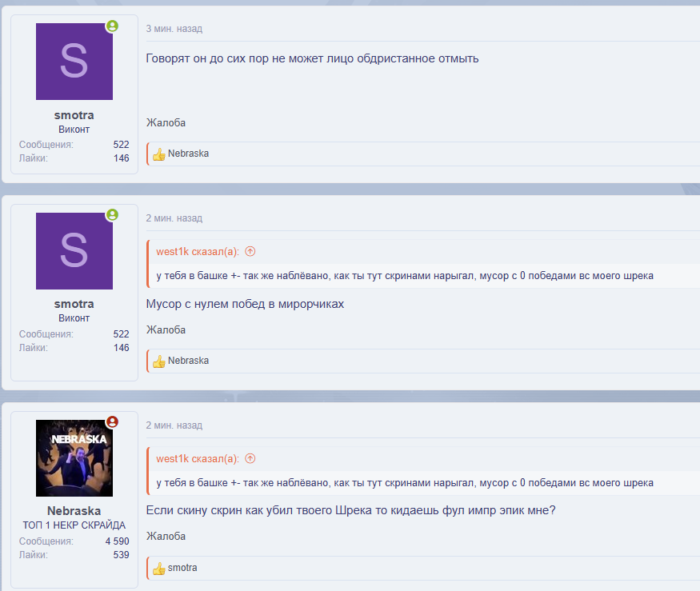Click the thumbs-up icon beside liker smotra

(x=158, y=569)
